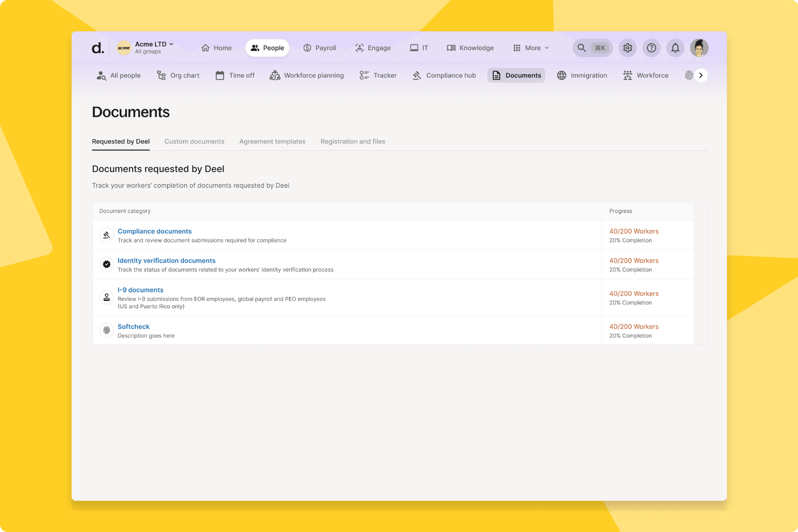Select the Immigration globe icon
Screen dimensions: 798x532
561,75
